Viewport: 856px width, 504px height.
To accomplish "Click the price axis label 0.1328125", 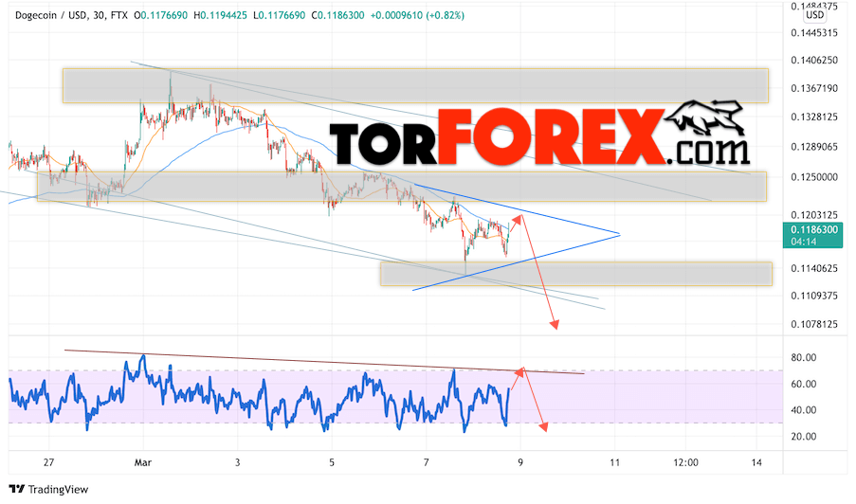I will [814, 117].
